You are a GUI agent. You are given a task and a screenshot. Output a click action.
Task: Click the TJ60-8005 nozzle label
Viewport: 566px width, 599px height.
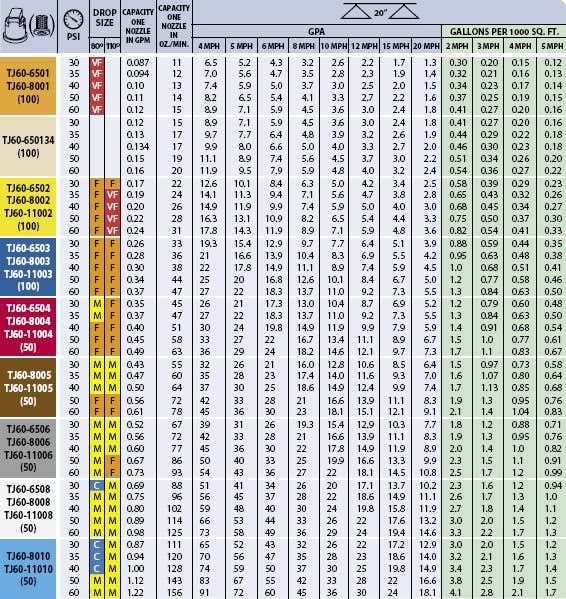[29, 375]
